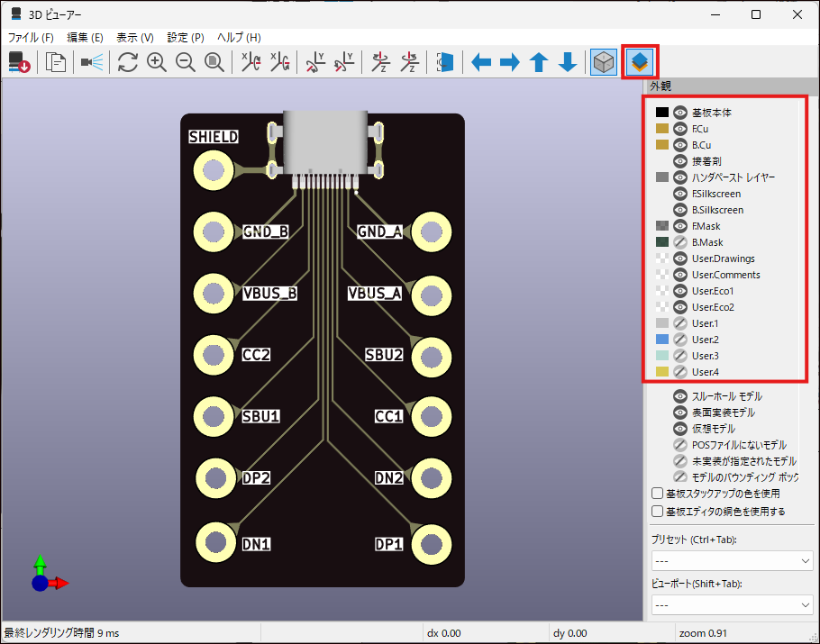Open the プリセット dropdown
The width and height of the screenshot is (820, 644).
coord(731,560)
